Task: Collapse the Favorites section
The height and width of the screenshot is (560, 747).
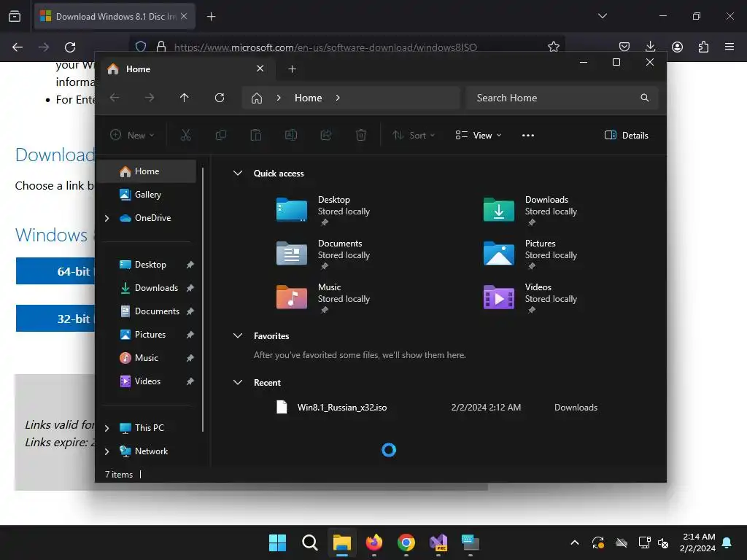Action: (238, 335)
